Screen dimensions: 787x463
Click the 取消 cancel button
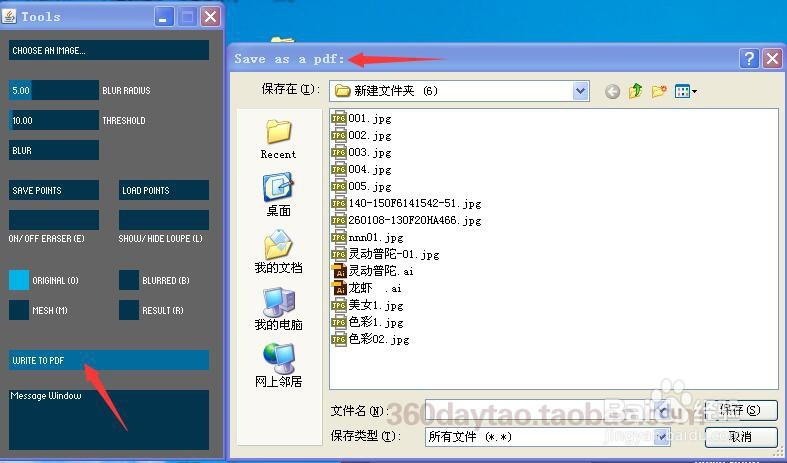point(741,437)
